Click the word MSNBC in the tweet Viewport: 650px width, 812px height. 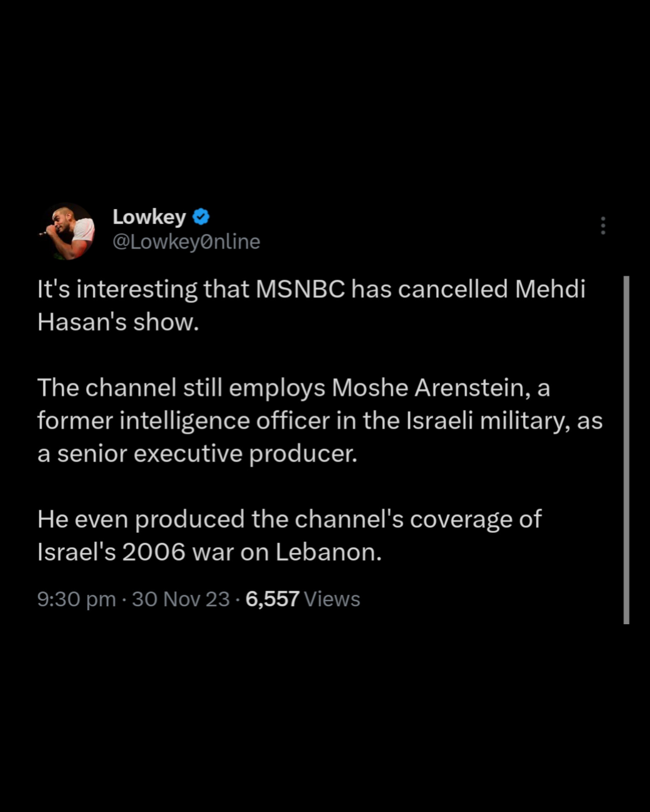click(x=300, y=289)
